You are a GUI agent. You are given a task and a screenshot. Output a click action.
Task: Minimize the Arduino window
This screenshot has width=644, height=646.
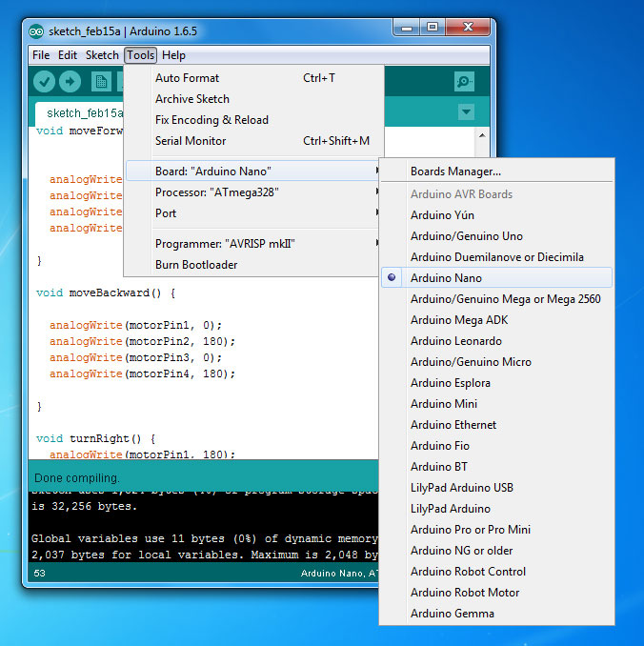click(407, 28)
